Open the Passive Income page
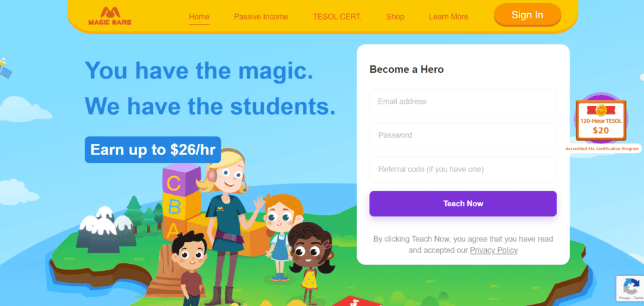 (261, 17)
